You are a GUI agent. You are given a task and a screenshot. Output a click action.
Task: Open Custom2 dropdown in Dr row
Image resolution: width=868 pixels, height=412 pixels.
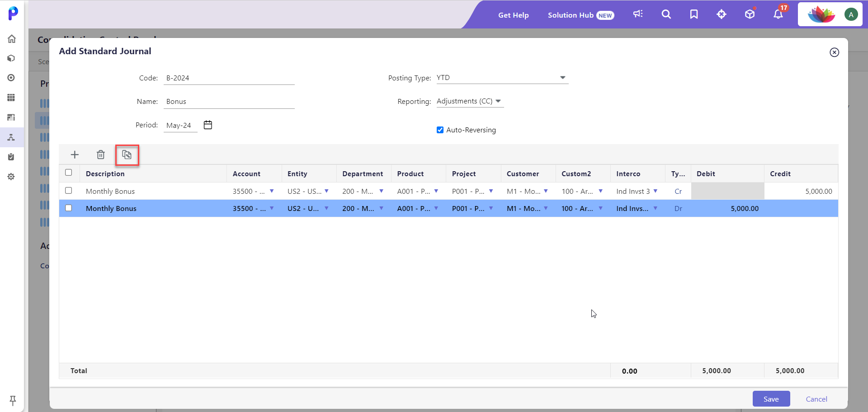coord(600,208)
